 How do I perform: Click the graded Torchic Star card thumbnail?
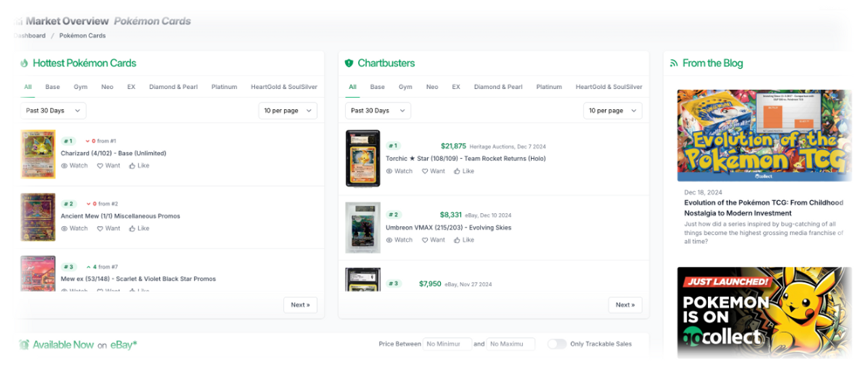363,158
